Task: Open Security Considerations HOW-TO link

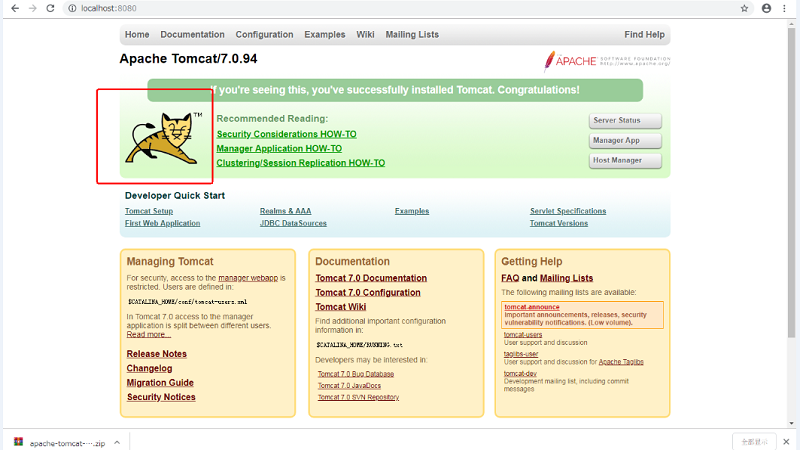Action: pos(286,134)
